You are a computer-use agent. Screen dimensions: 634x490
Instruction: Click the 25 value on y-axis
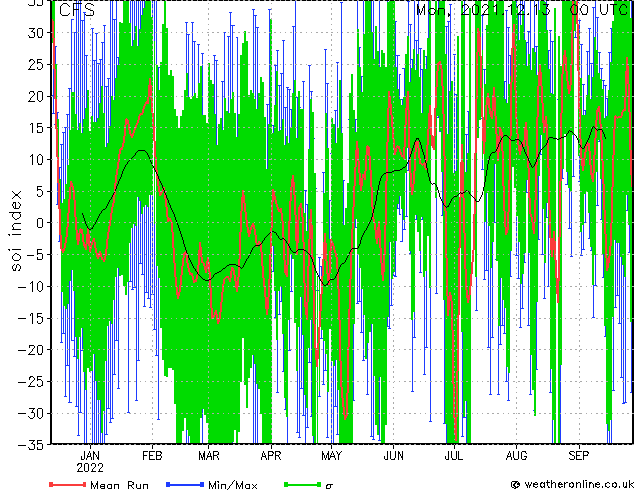35,64
